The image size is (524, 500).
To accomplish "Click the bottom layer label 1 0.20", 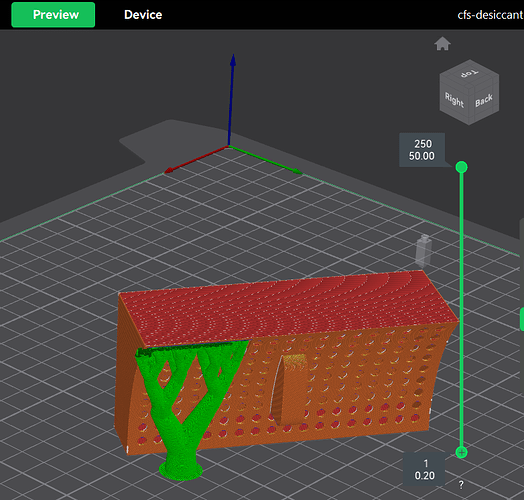I will point(424,469).
